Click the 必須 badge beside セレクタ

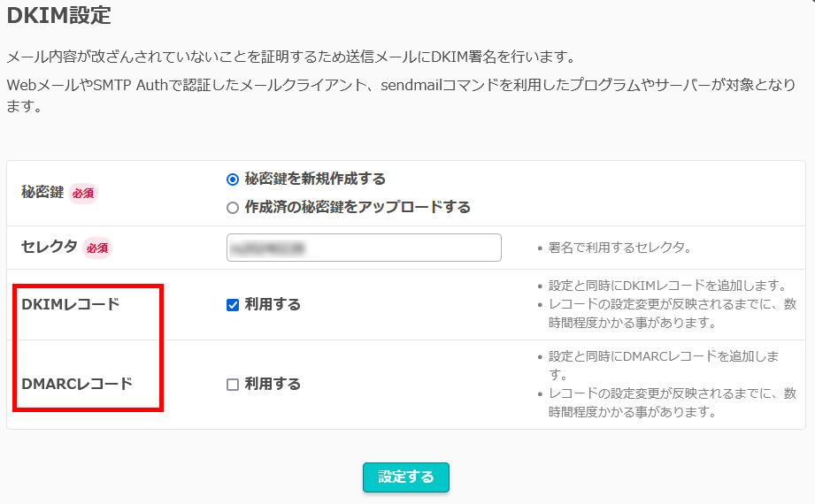[97, 248]
